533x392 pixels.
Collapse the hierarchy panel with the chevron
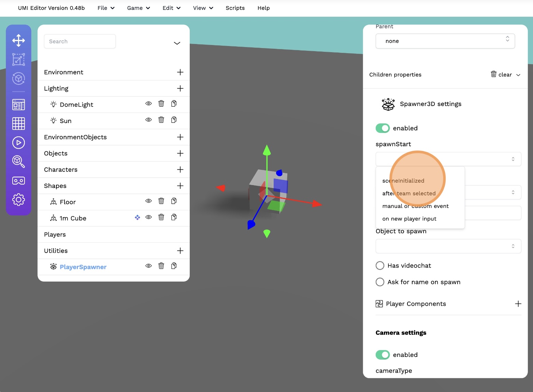coord(177,43)
